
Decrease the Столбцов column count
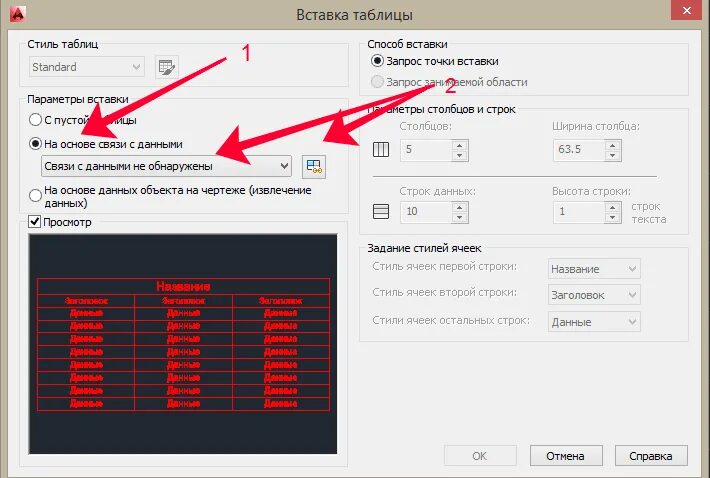(x=460, y=155)
